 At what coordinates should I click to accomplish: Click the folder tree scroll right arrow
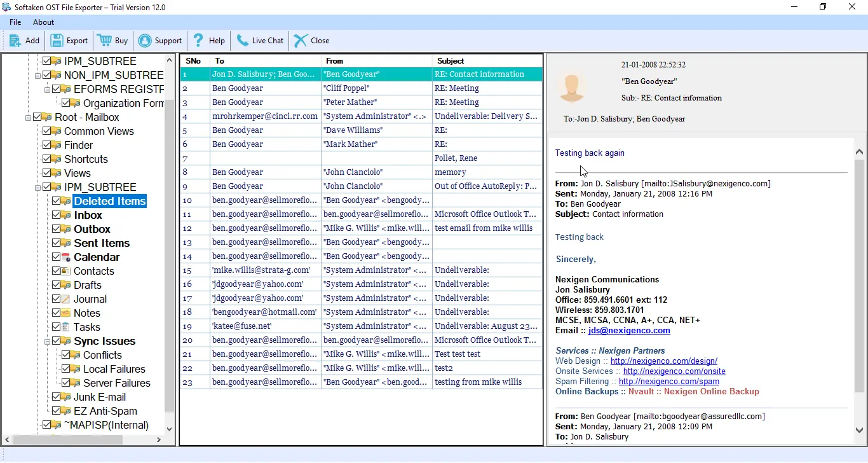click(x=159, y=439)
